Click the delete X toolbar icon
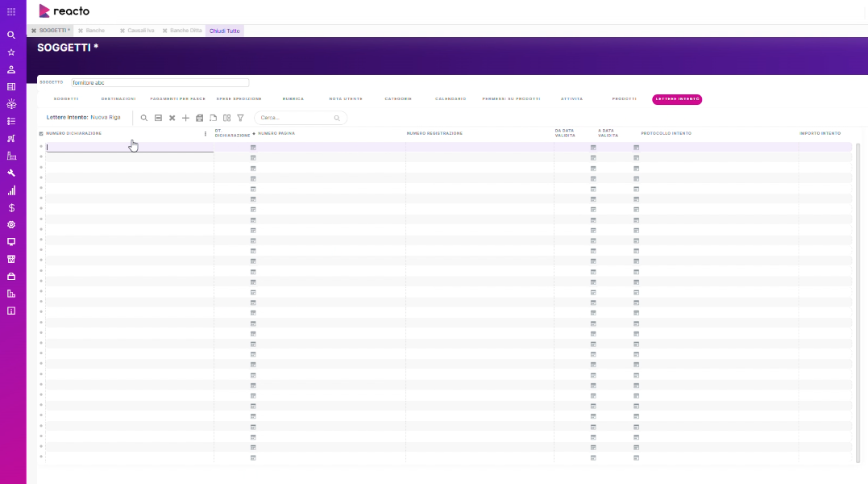Screen dimensions: 868x484 click(172, 118)
